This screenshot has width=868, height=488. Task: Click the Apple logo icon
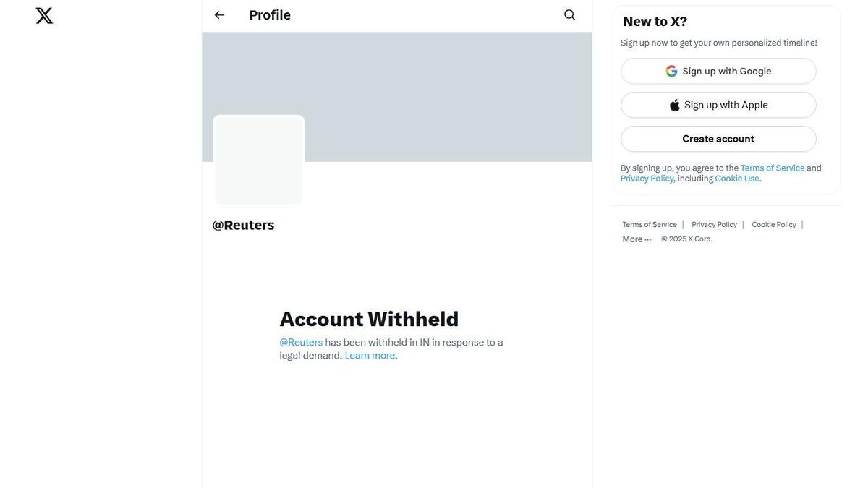coord(675,105)
